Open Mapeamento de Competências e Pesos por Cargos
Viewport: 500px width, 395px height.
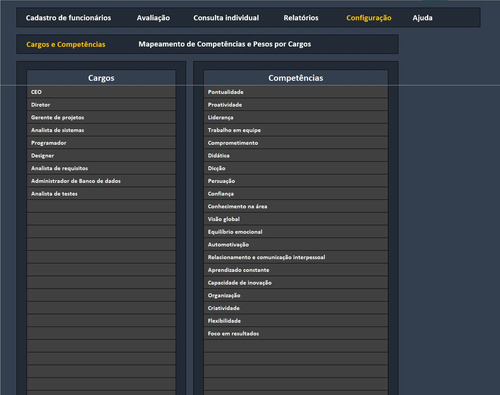[x=225, y=44]
